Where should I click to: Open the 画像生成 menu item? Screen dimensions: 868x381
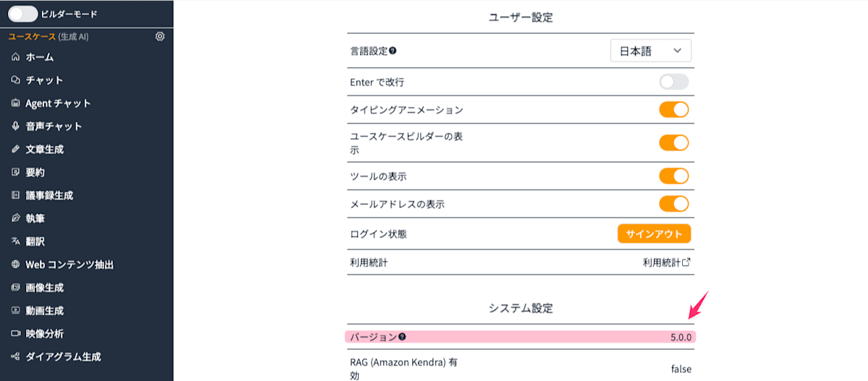coord(45,288)
